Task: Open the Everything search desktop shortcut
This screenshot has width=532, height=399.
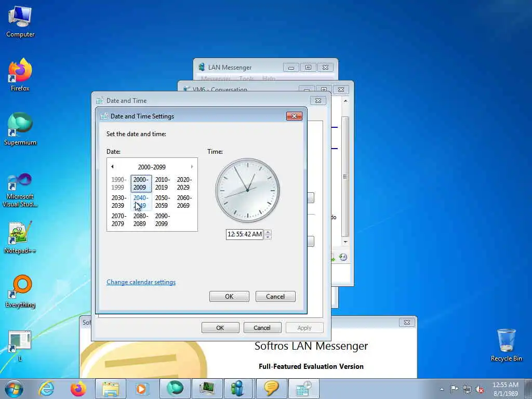Action: [x=20, y=291]
